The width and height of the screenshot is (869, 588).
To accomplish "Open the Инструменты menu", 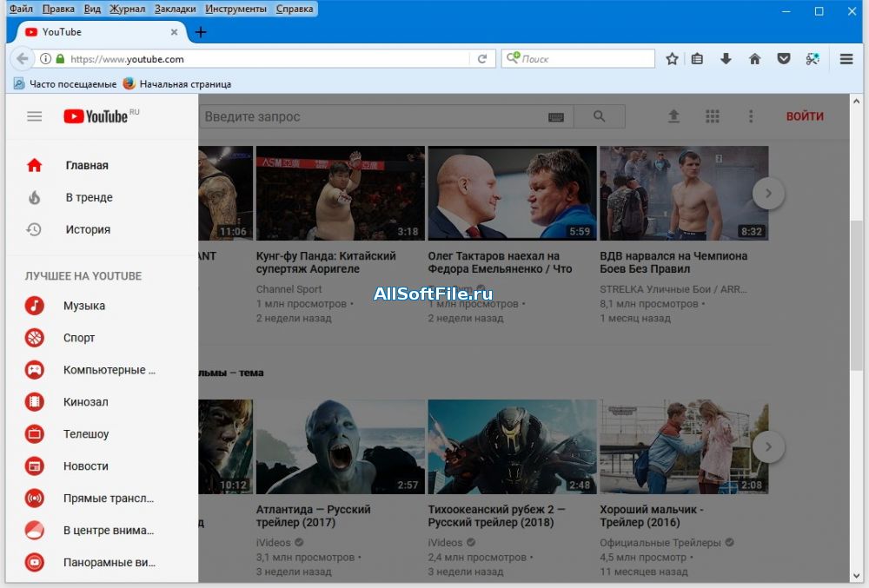I will coord(235,9).
